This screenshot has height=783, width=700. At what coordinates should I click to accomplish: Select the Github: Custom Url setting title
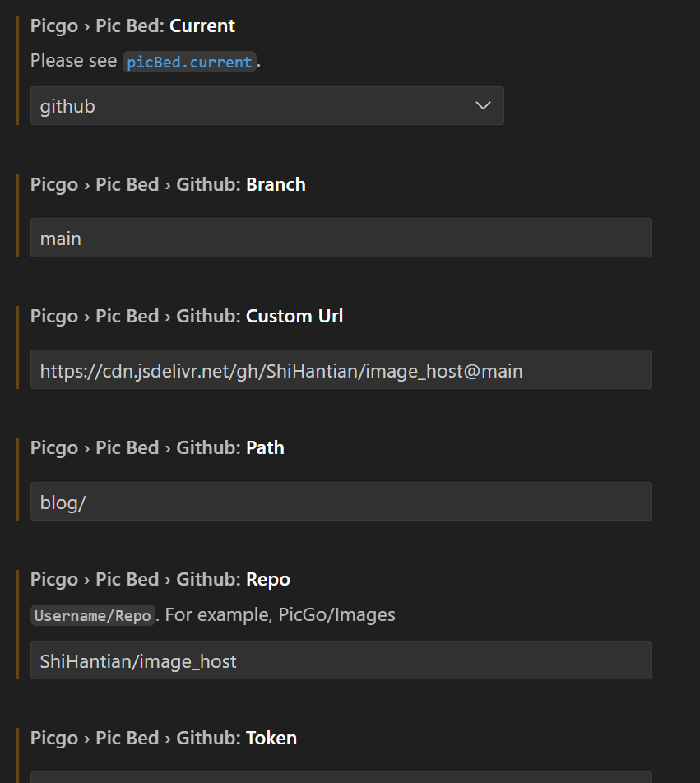tap(187, 316)
